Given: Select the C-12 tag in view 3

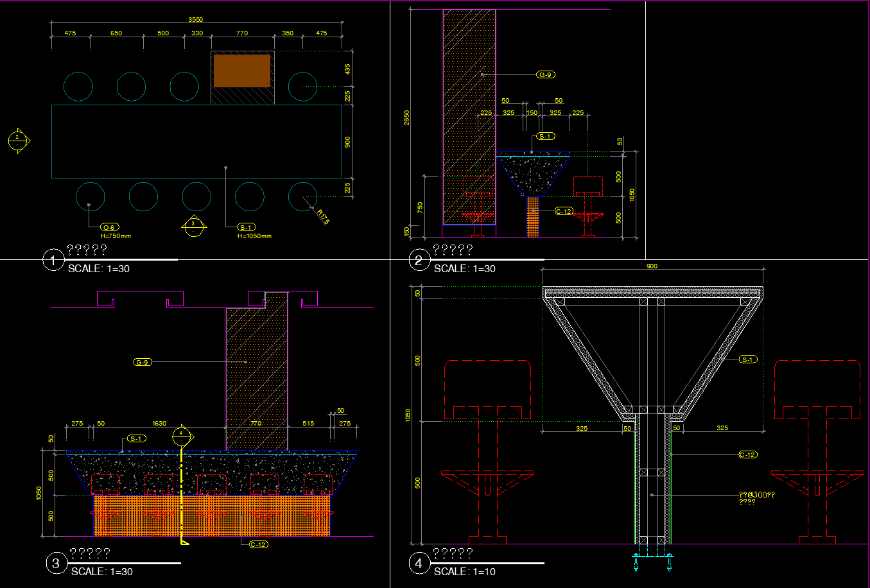Looking at the screenshot, I should 258,544.
